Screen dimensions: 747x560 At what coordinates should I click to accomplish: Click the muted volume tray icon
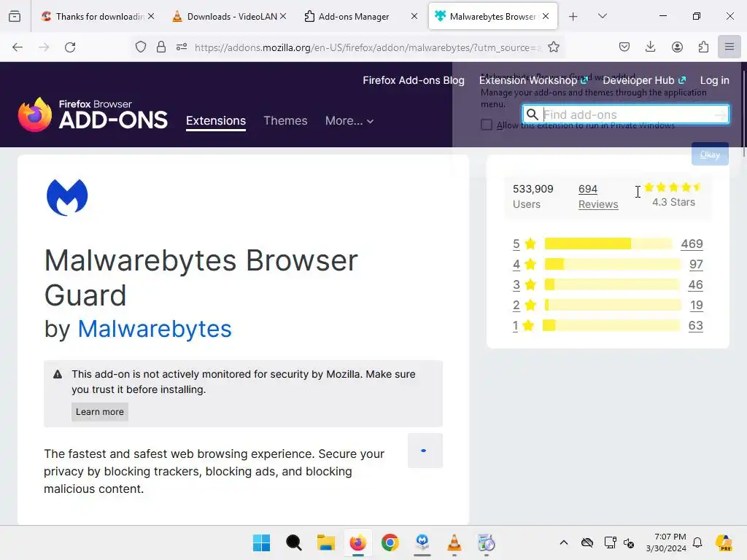(629, 542)
